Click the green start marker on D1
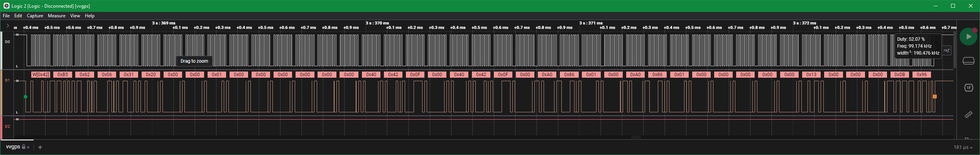The width and height of the screenshot is (980, 155). pos(25,97)
